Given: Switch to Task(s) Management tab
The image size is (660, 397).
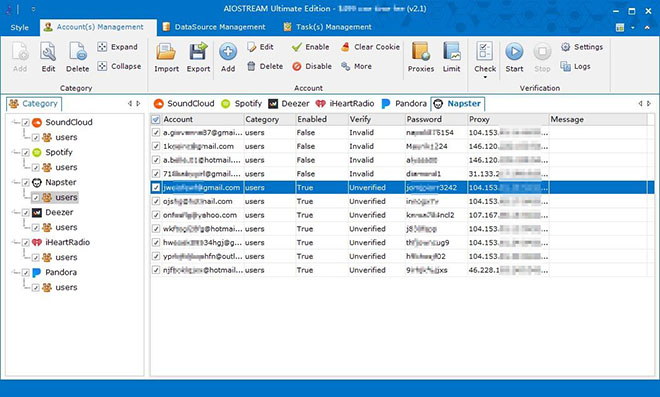Looking at the screenshot, I should (327, 27).
